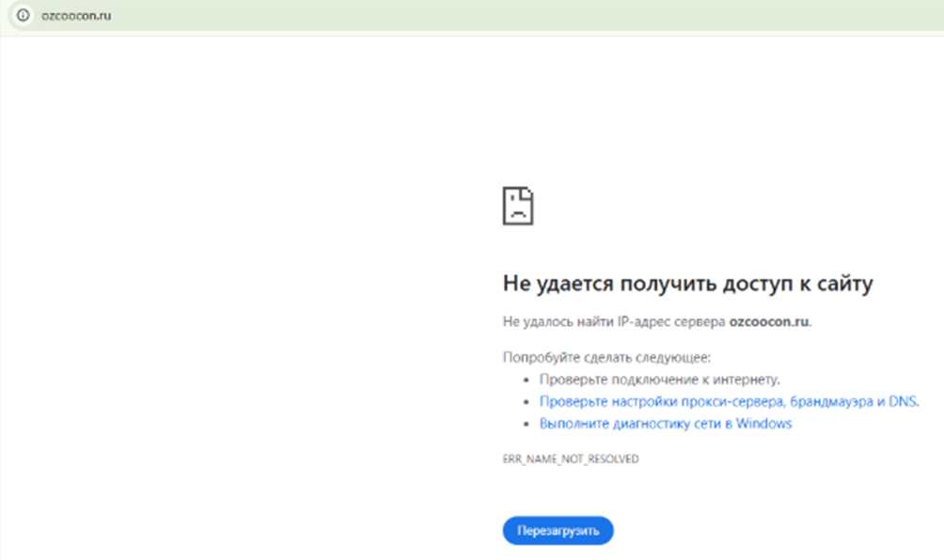Click the bold ozcoocon.ru domain in error message
Viewport: 944px width, 560px height.
768,321
